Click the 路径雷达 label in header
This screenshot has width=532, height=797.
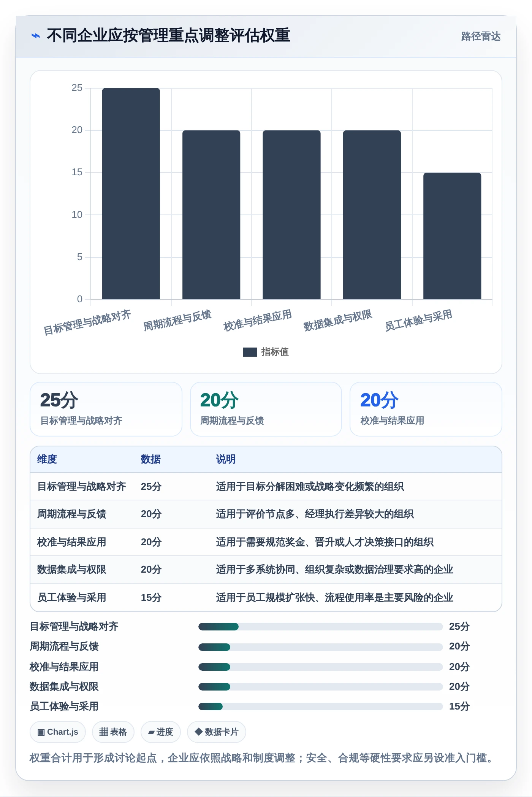[480, 36]
